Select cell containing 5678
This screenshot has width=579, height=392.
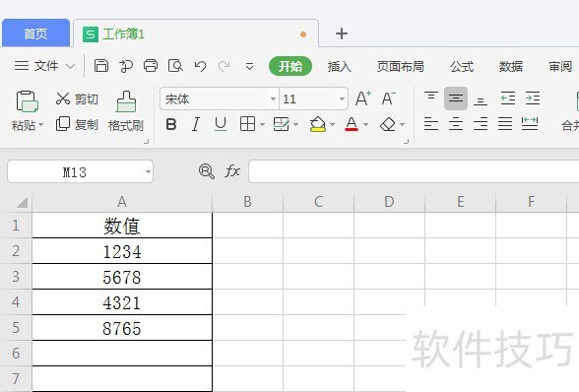tap(122, 277)
